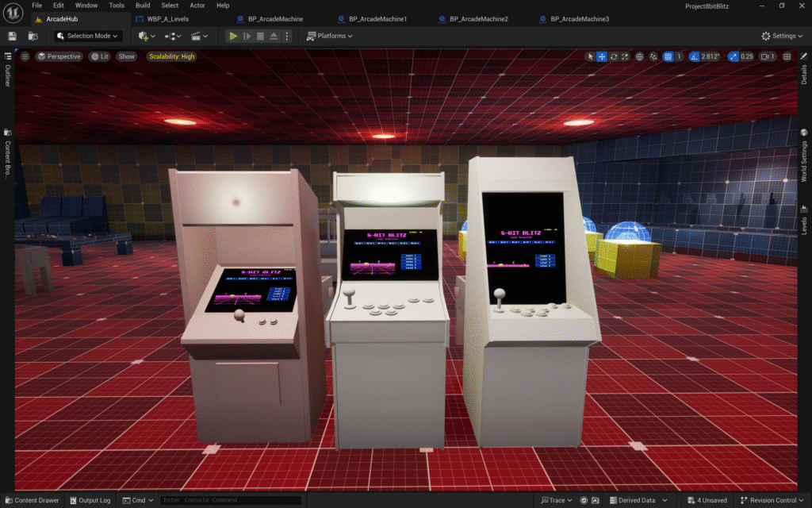The width and height of the screenshot is (812, 508).
Task: Click the viewport layout maximize icon
Action: click(787, 56)
